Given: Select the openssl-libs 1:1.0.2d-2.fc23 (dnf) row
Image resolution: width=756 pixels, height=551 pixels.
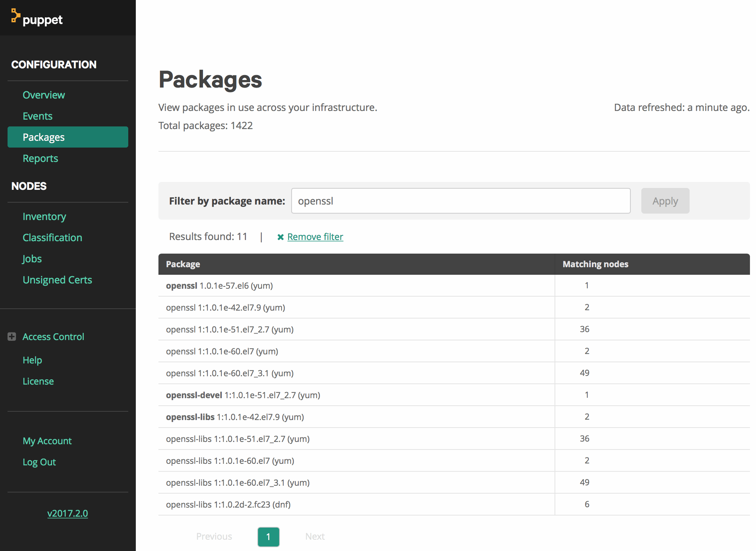Looking at the screenshot, I should 454,505.
